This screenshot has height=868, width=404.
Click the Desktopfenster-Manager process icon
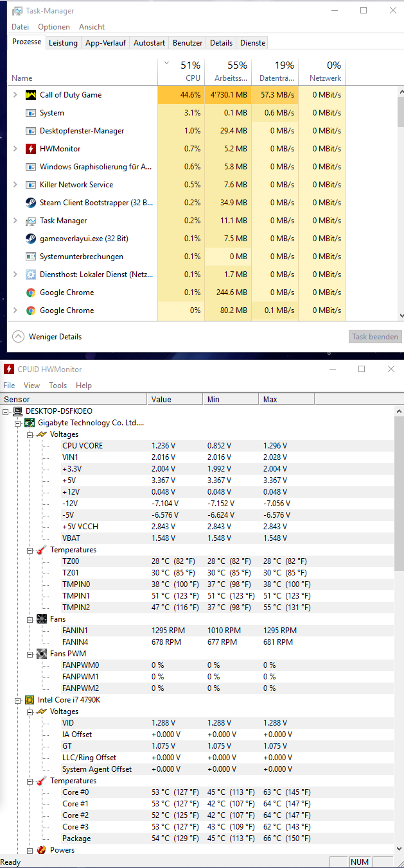(x=30, y=131)
